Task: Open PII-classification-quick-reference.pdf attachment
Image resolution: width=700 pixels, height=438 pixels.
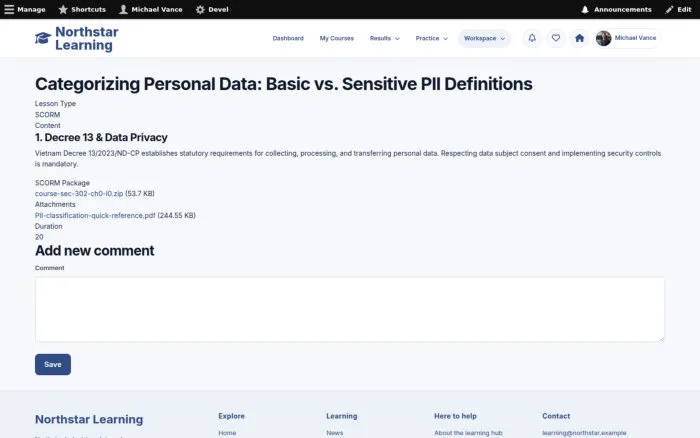Action: click(95, 216)
